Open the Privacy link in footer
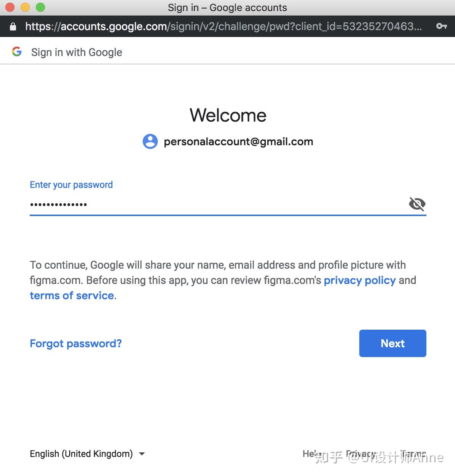The height and width of the screenshot is (476, 455). click(360, 454)
